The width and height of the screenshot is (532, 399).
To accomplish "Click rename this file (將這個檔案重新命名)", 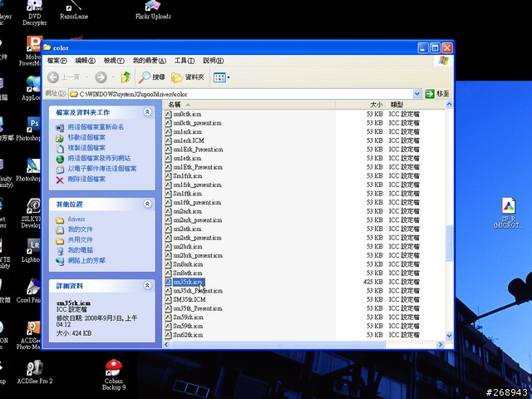I will [x=96, y=127].
